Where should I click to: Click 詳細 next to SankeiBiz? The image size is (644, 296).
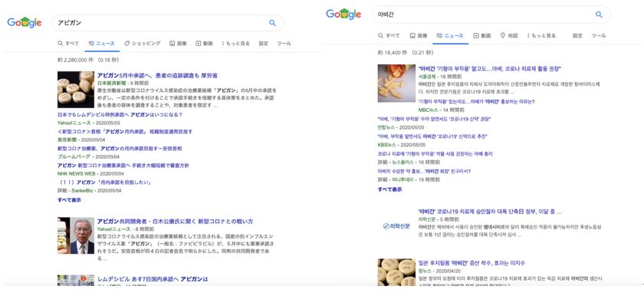62,191
